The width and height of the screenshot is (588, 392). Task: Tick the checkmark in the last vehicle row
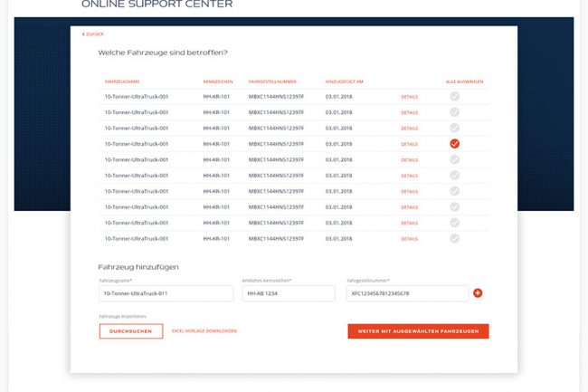[454, 238]
